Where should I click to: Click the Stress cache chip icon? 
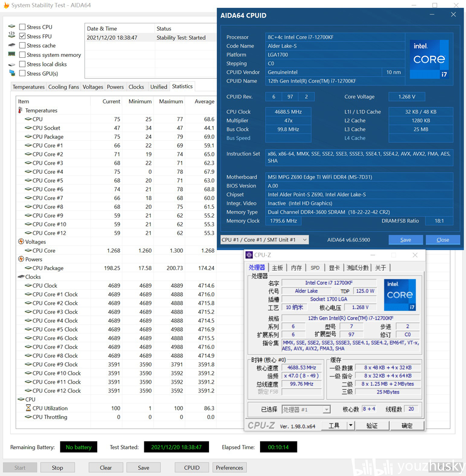(x=12, y=45)
